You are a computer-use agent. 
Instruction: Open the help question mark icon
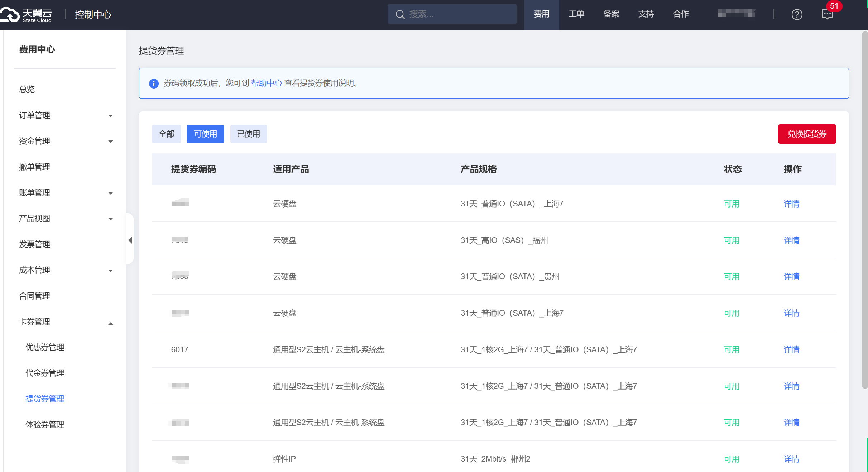click(x=797, y=14)
